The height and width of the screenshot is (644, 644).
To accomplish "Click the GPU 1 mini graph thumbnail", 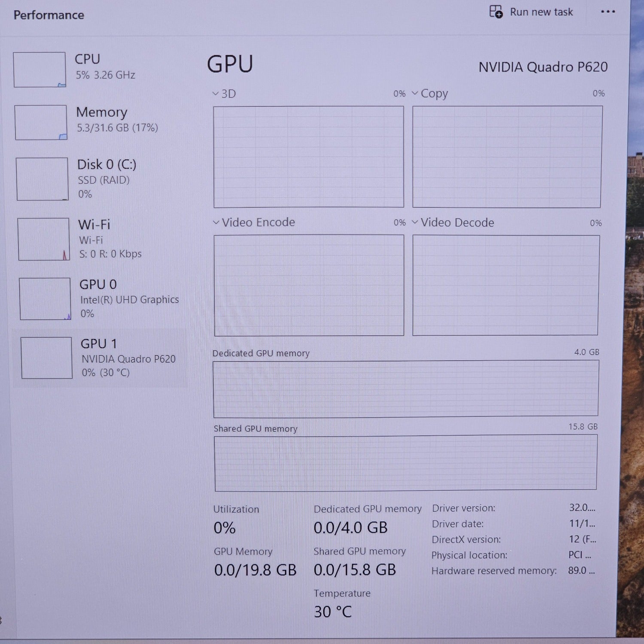I will point(46,358).
